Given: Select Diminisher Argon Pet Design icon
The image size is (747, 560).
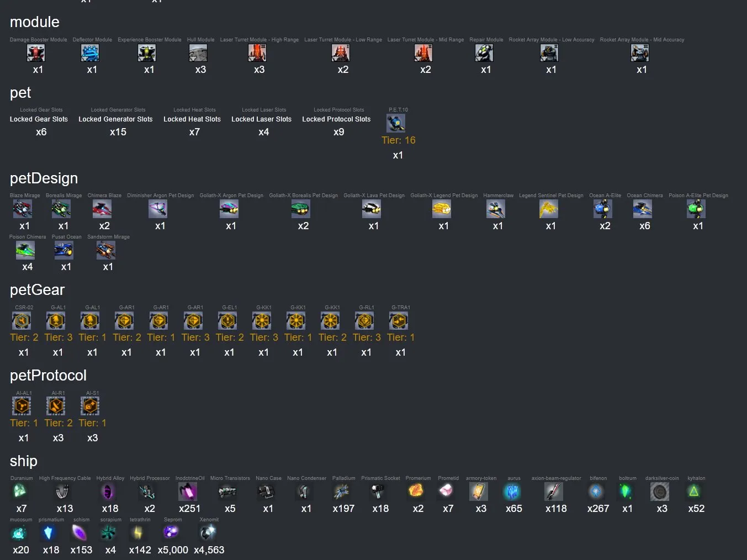Looking at the screenshot, I should point(158,209).
